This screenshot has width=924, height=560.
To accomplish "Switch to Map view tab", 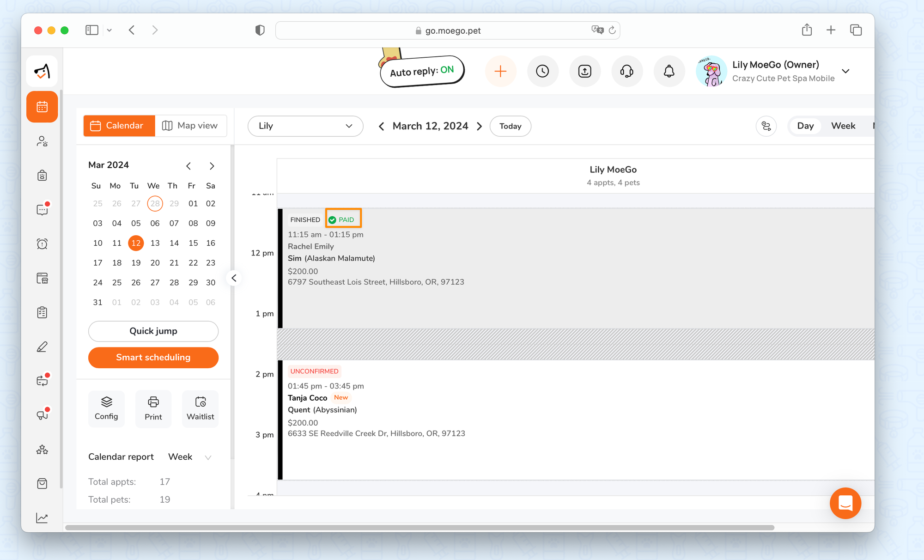I will tap(190, 126).
